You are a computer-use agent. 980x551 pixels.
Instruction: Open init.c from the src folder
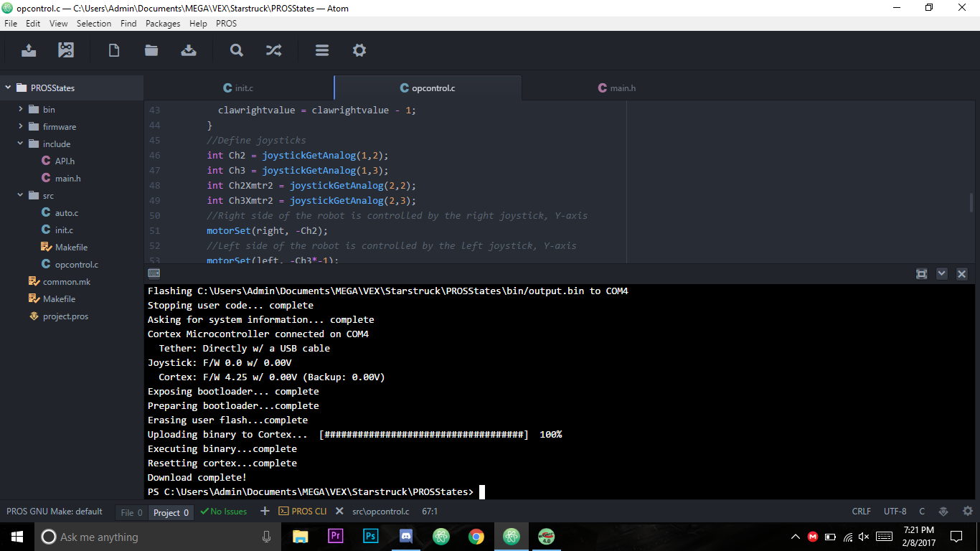[64, 230]
